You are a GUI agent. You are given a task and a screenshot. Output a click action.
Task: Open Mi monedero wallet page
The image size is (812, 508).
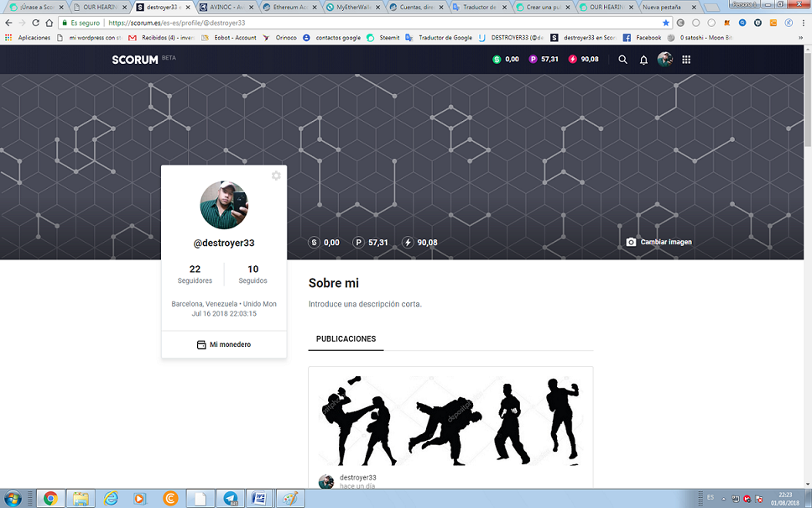pos(224,344)
